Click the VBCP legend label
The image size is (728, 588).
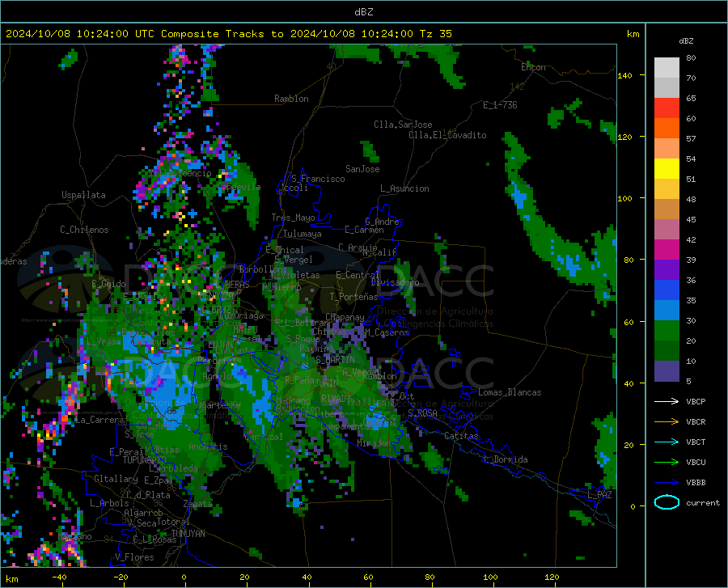pos(696,401)
